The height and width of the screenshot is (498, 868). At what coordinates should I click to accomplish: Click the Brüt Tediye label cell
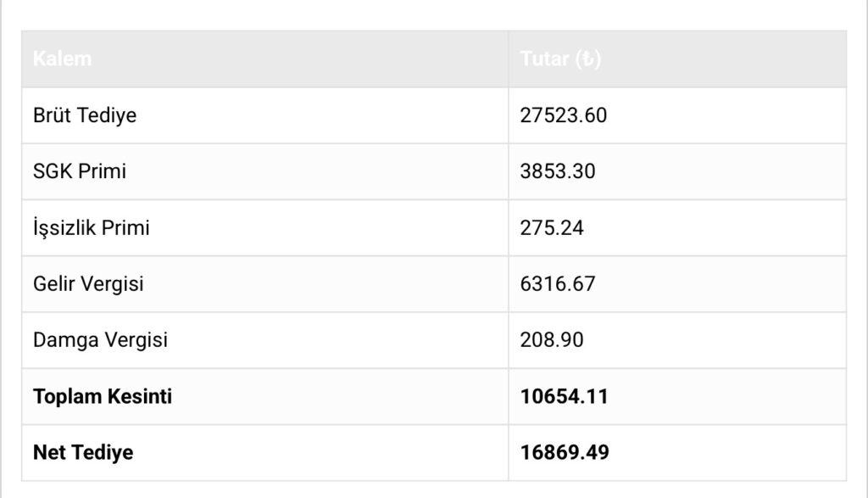[85, 115]
